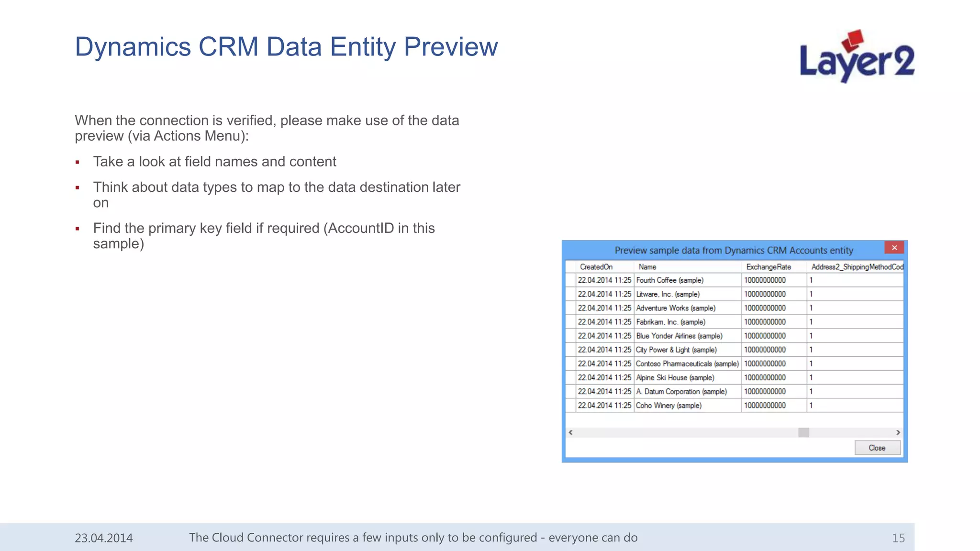Select the Fourth Coffee (sample) cell

pyautogui.click(x=688, y=280)
